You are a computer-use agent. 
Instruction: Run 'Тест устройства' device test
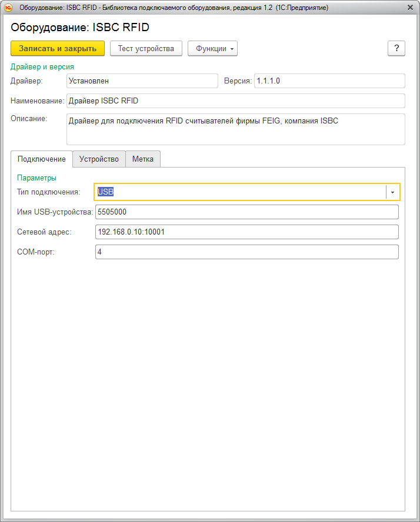(x=146, y=48)
